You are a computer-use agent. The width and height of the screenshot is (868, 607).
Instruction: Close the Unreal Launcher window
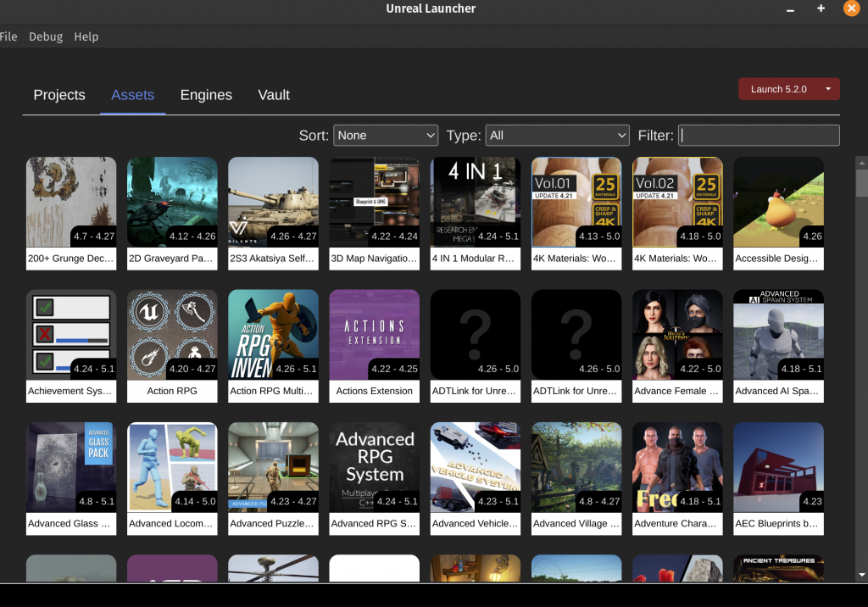point(851,8)
